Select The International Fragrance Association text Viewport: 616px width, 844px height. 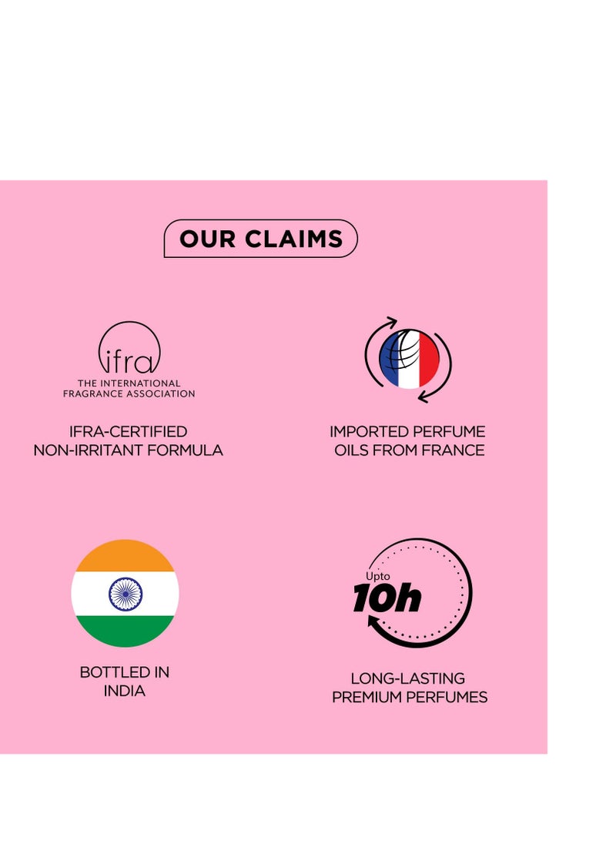coord(129,388)
